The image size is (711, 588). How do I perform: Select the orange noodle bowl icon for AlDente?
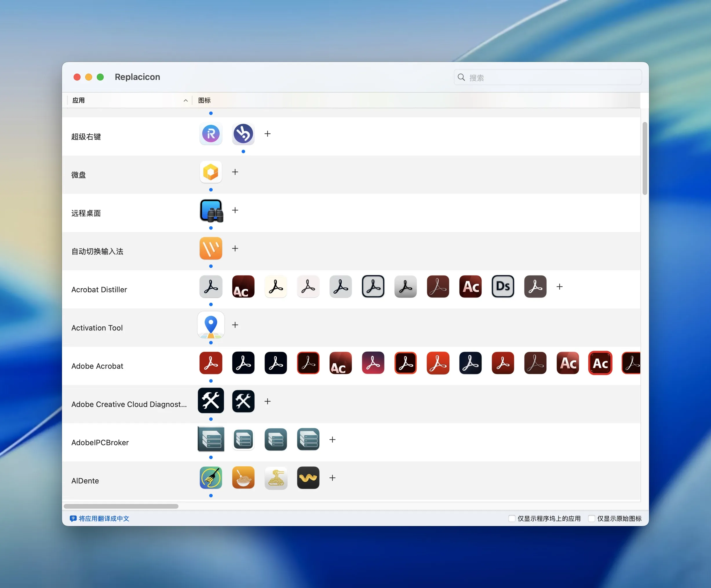[243, 478]
